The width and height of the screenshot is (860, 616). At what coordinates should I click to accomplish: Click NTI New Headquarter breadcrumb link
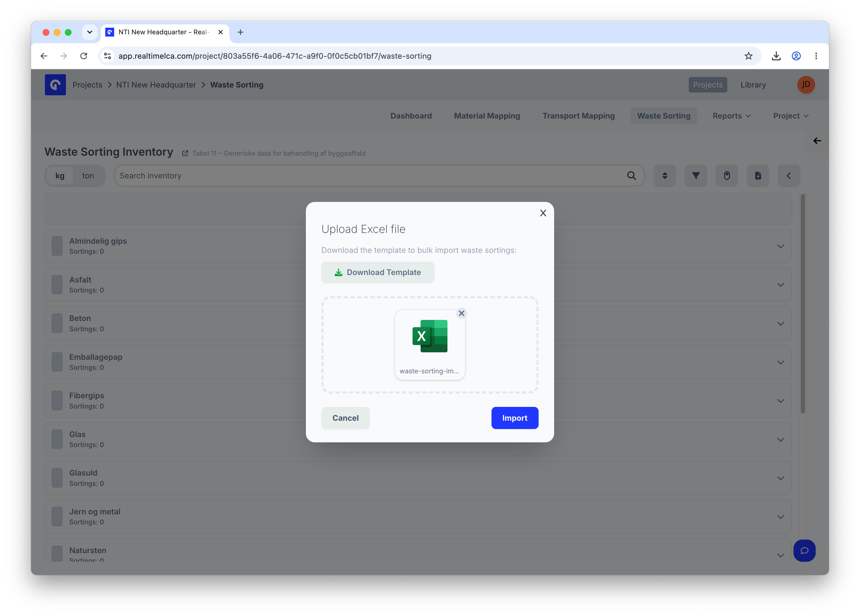[x=156, y=84]
